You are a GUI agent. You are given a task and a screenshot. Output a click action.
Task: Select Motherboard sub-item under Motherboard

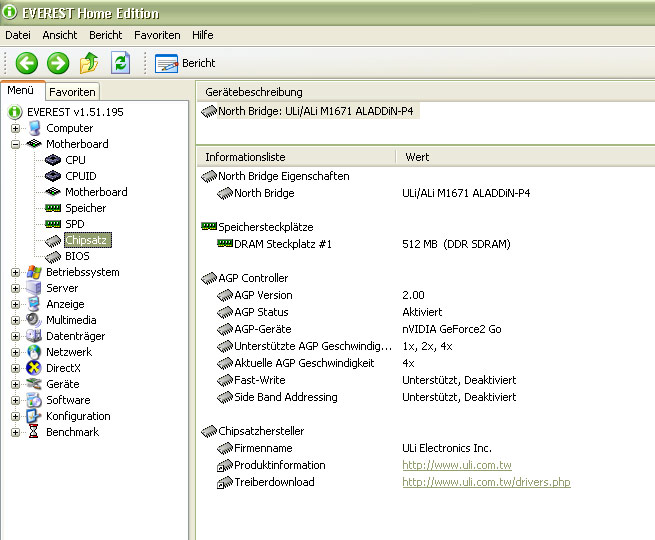[x=96, y=192]
